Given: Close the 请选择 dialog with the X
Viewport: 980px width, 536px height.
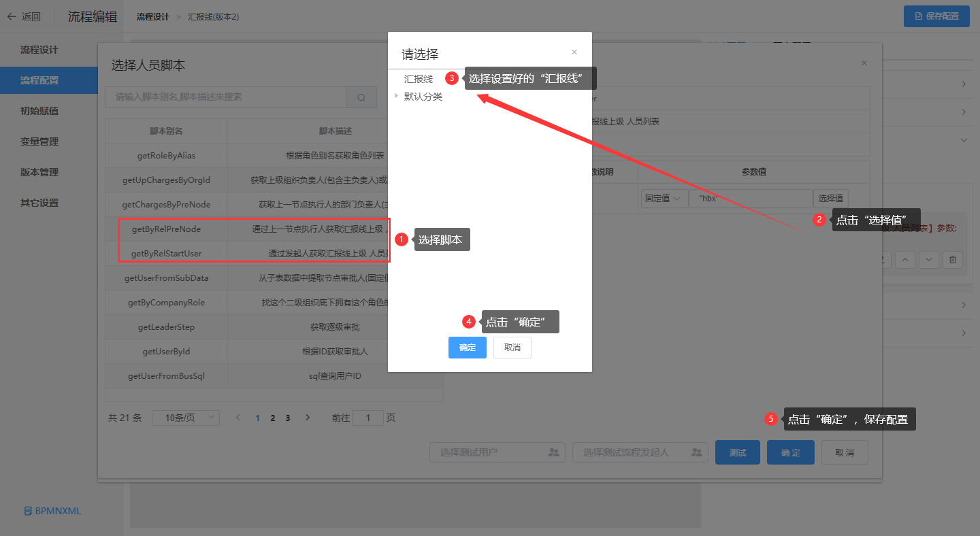Looking at the screenshot, I should (574, 52).
